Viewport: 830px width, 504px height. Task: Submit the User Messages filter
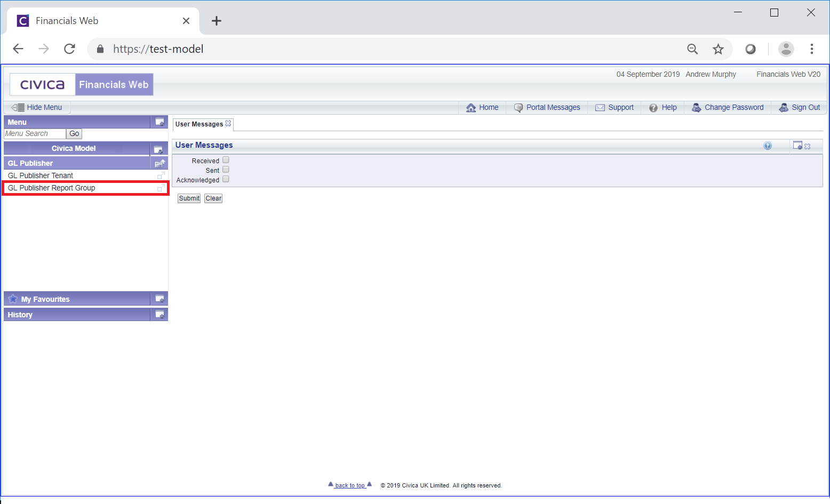[x=189, y=198]
